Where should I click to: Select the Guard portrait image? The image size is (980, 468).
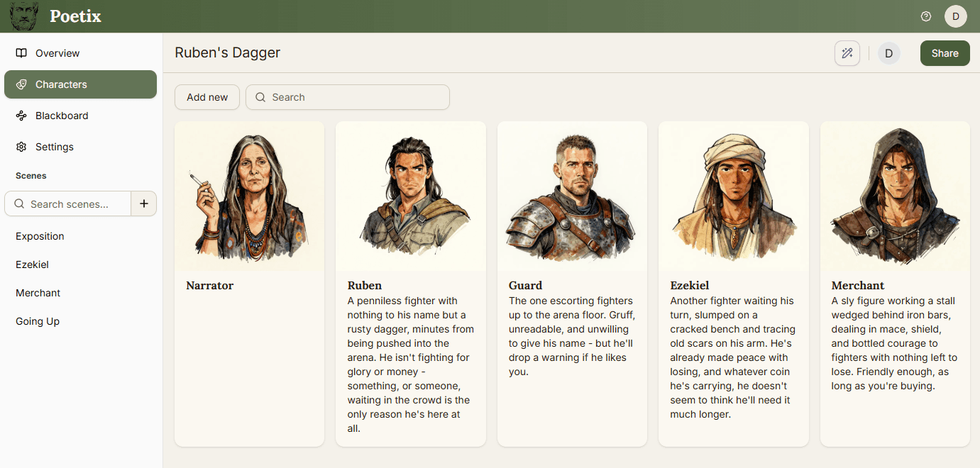[572, 196]
